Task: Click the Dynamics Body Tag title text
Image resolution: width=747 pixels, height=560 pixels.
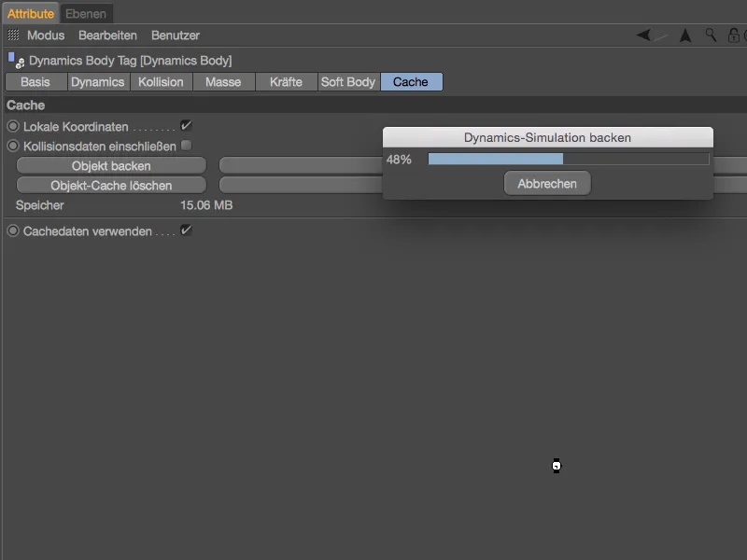Action: (130, 61)
